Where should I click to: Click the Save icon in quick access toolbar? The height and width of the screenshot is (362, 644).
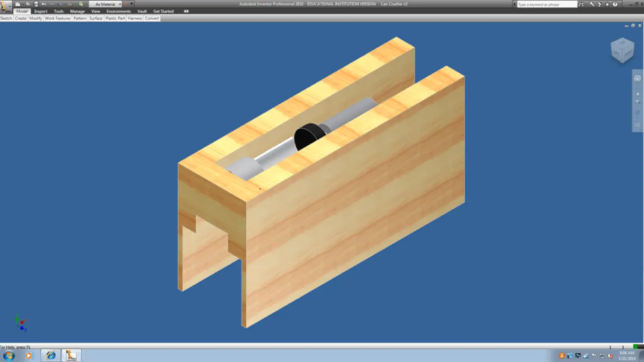(36, 4)
